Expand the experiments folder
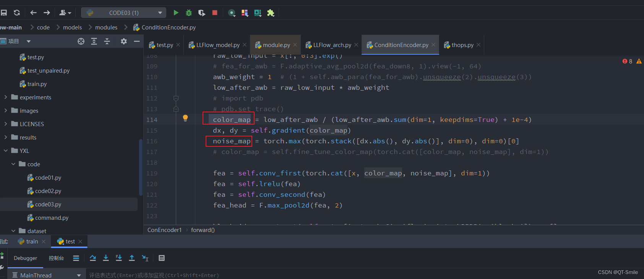The image size is (644, 279). click(5, 97)
